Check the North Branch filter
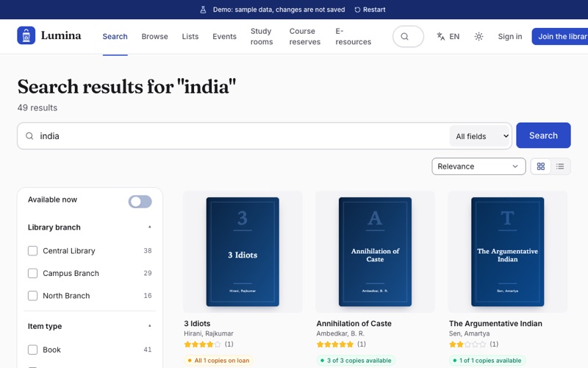Viewport: 588px width, 368px height. (x=32, y=296)
